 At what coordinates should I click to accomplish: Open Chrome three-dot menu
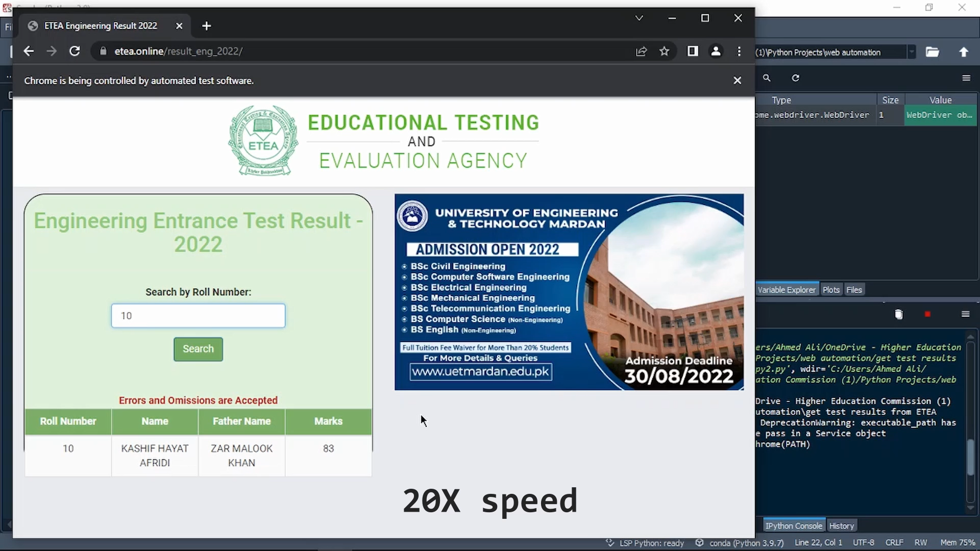click(739, 51)
